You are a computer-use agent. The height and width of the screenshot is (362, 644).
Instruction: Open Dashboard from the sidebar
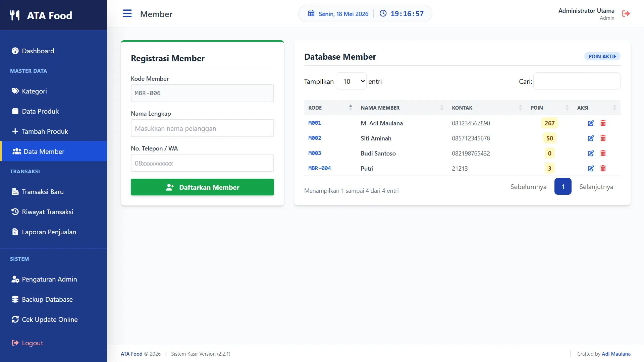click(x=54, y=51)
